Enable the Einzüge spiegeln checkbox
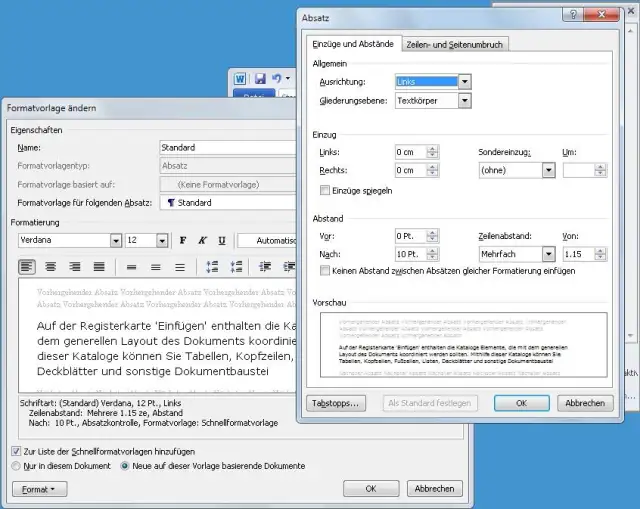Viewport: 640px width, 509px height. [x=324, y=190]
